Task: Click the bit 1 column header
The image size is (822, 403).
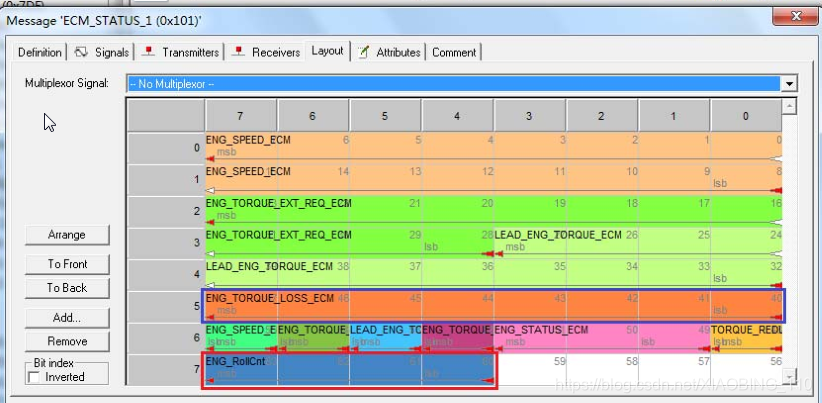Action: pos(674,116)
